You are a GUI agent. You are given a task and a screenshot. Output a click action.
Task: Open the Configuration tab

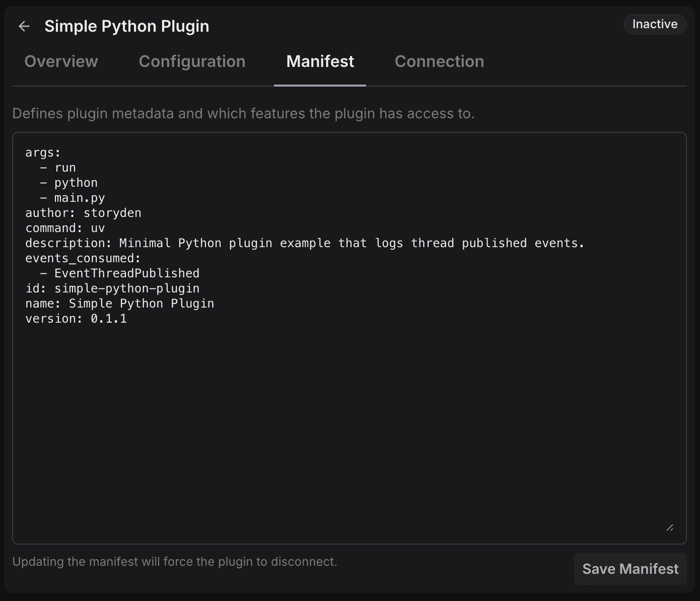(192, 61)
